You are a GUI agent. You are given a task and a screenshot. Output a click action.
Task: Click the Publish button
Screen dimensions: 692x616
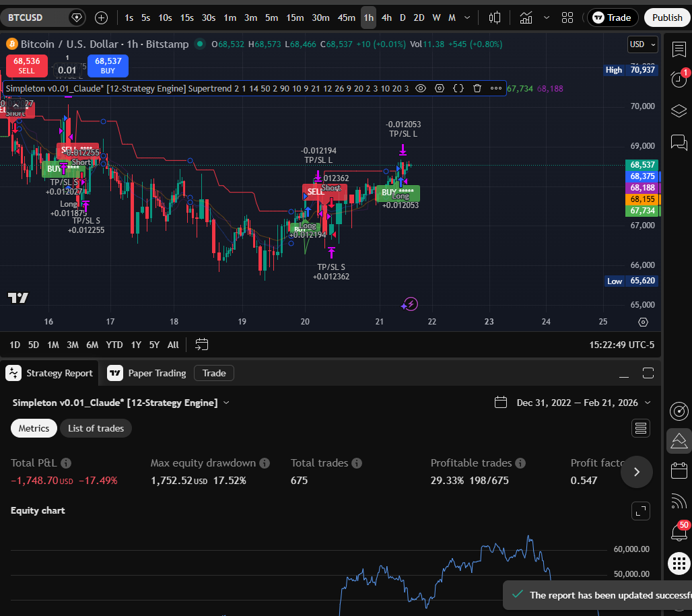[x=666, y=18]
